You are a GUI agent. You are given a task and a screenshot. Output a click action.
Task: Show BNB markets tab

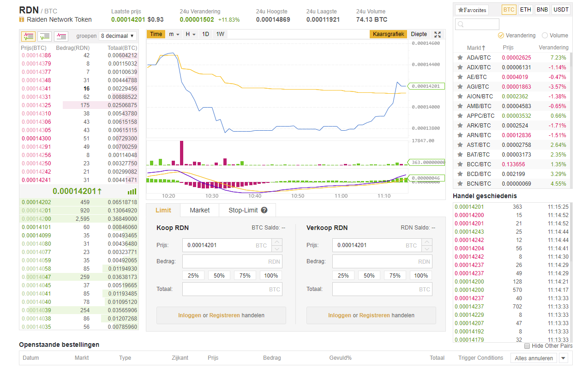pyautogui.click(x=542, y=10)
